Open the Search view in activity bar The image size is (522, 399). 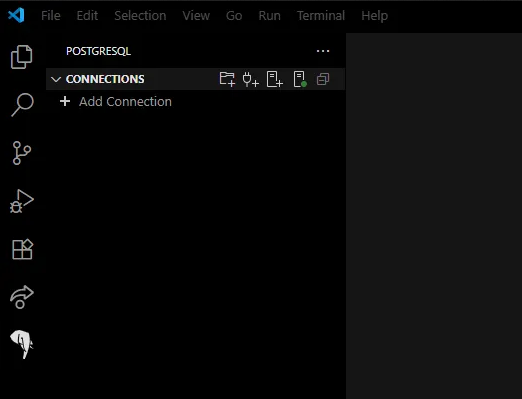[x=22, y=105]
